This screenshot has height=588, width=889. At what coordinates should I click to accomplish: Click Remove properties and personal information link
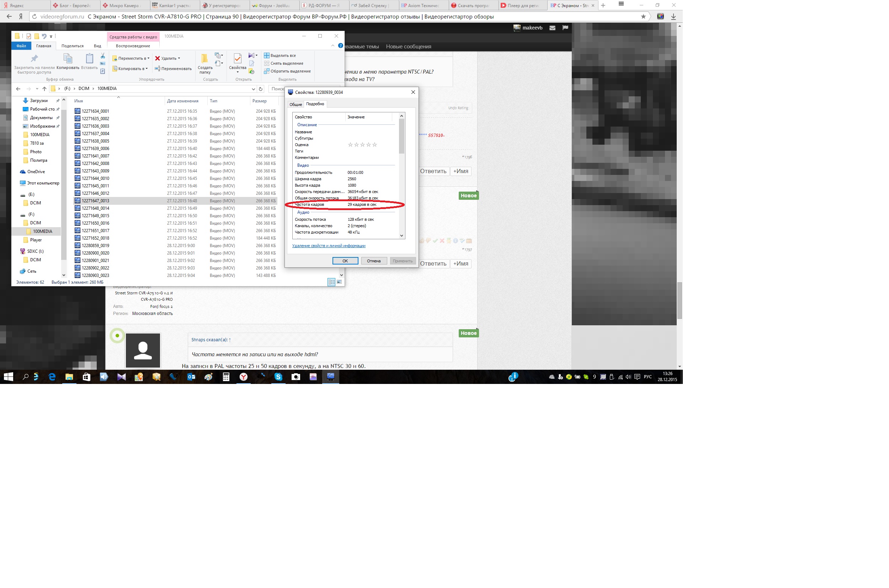click(x=329, y=246)
